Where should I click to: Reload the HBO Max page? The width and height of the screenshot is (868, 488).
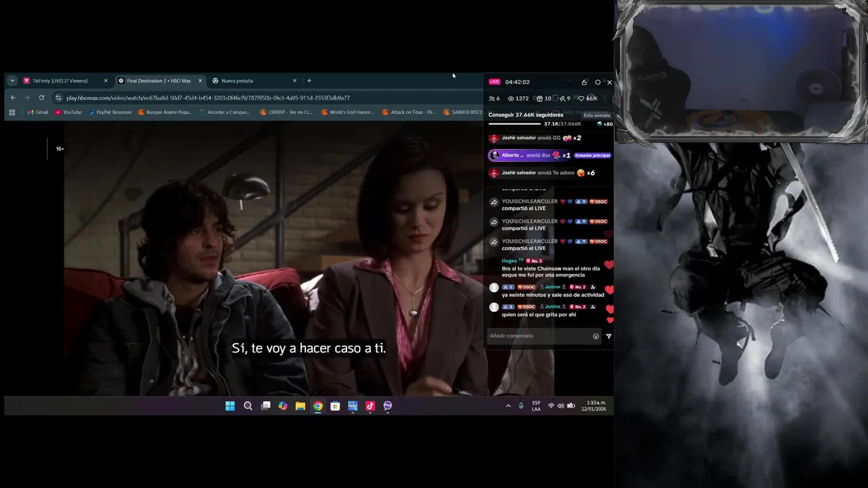click(x=41, y=98)
